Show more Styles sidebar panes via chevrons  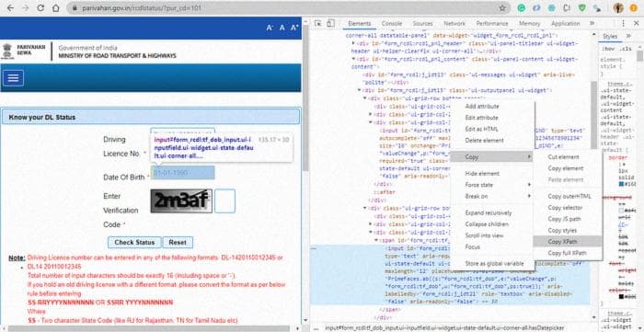(628, 36)
